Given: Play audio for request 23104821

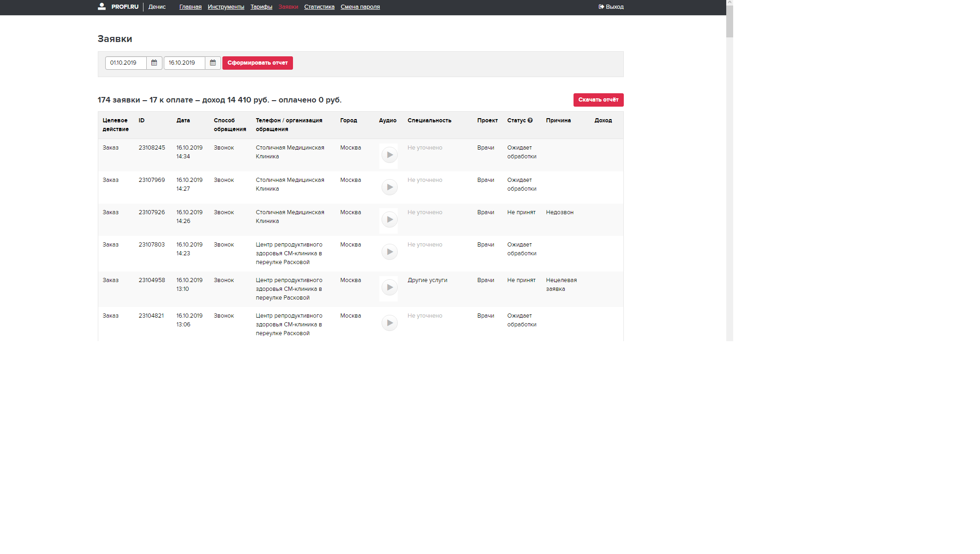Looking at the screenshot, I should pyautogui.click(x=389, y=323).
